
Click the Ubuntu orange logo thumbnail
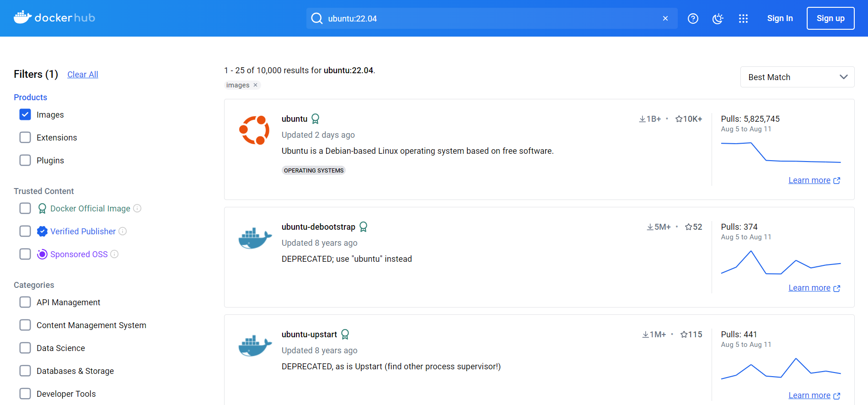[255, 130]
